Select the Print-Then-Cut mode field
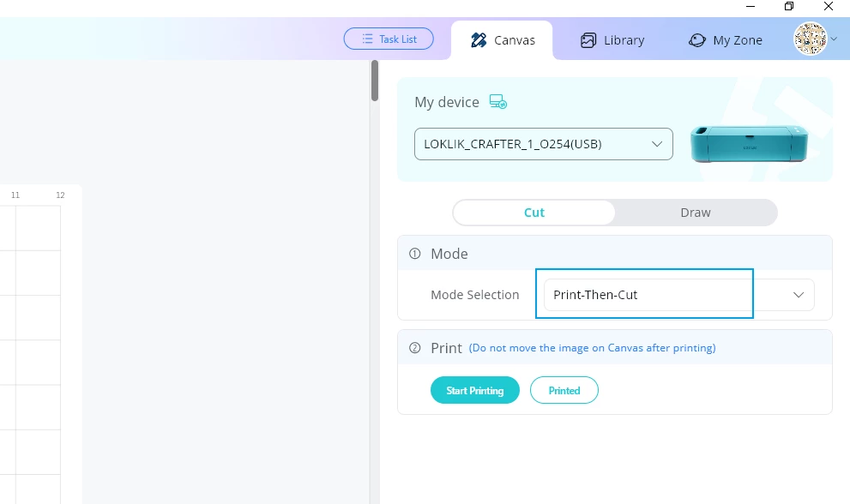 (x=678, y=295)
